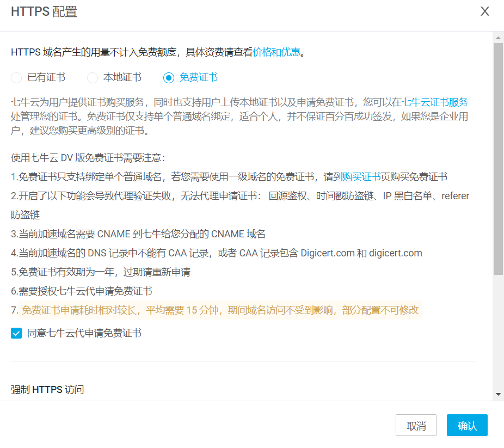Click the dialog title "HTTPS 配置"
This screenshot has height=448, width=504.
44,11
